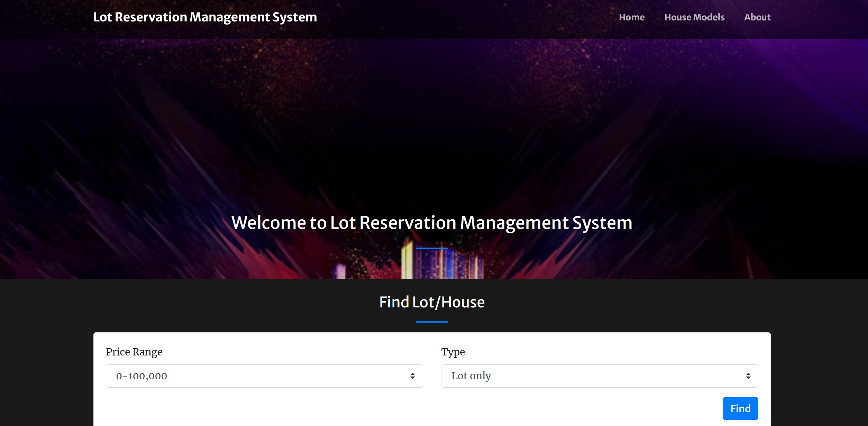Expand the Type dropdown
The height and width of the screenshot is (426, 868).
599,376
